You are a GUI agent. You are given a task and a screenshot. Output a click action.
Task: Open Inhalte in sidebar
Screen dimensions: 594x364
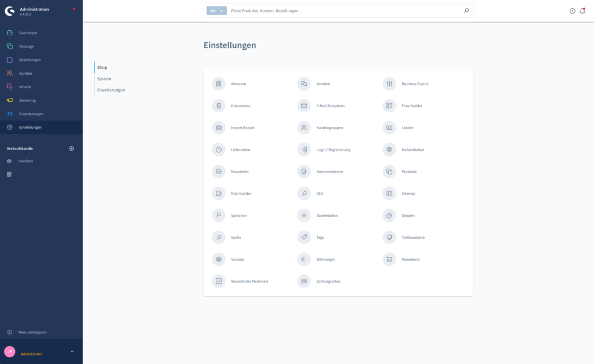pyautogui.click(x=41, y=86)
